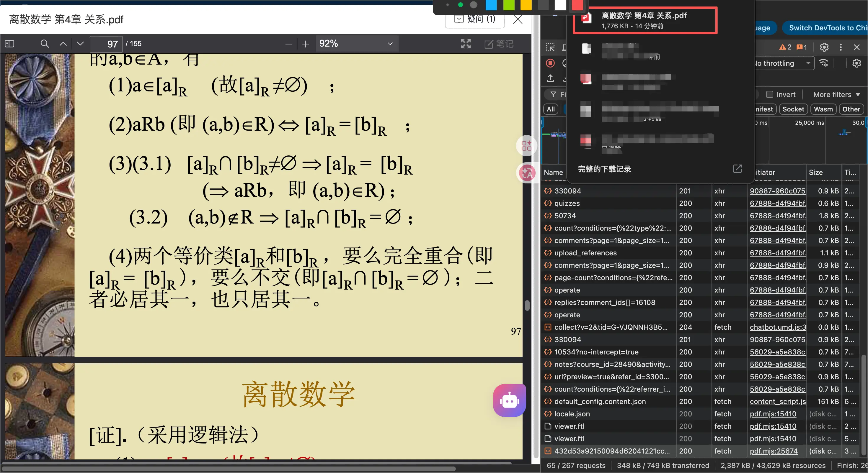Image resolution: width=868 pixels, height=473 pixels.
Task: Open the purple chatbot assistant icon
Action: (x=509, y=400)
